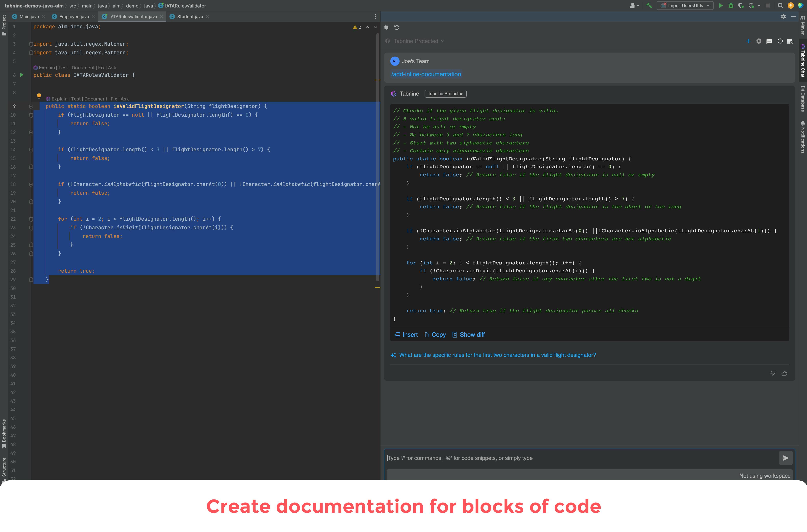Run ImportUsersUtils with the green play button

coord(721,6)
